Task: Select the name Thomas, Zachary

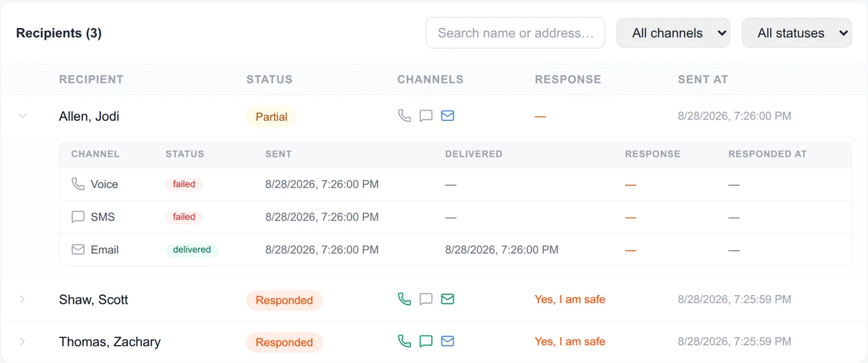Action: pyautogui.click(x=110, y=341)
